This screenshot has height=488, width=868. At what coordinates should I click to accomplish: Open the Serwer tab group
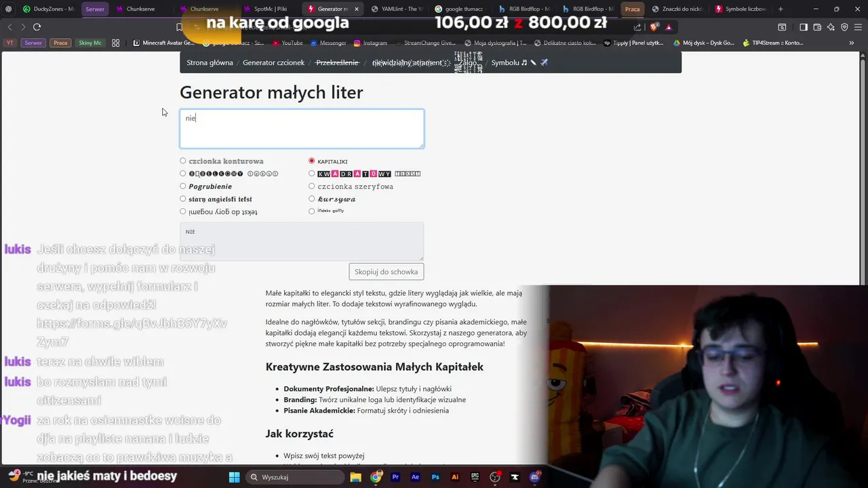point(95,9)
